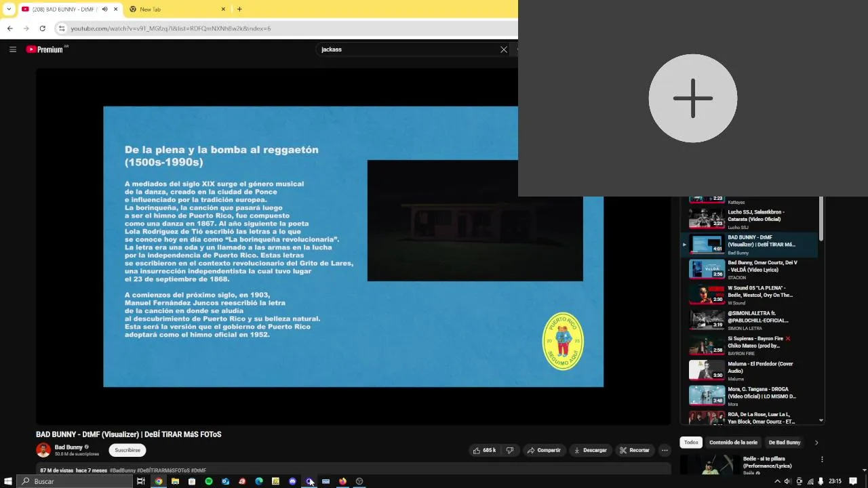Play Beéle - si te pillara thumbnail

click(x=707, y=464)
